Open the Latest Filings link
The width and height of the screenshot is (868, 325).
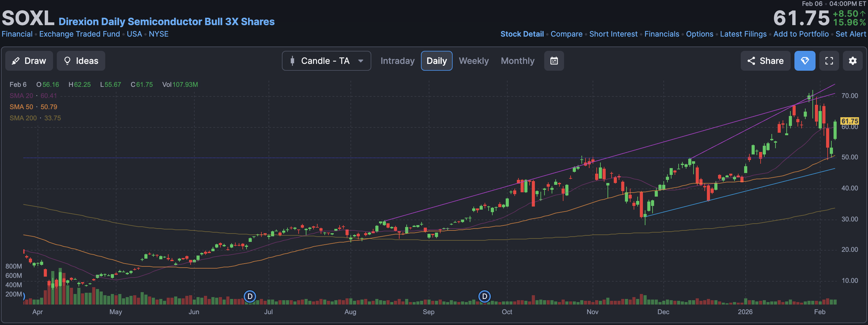coord(743,34)
